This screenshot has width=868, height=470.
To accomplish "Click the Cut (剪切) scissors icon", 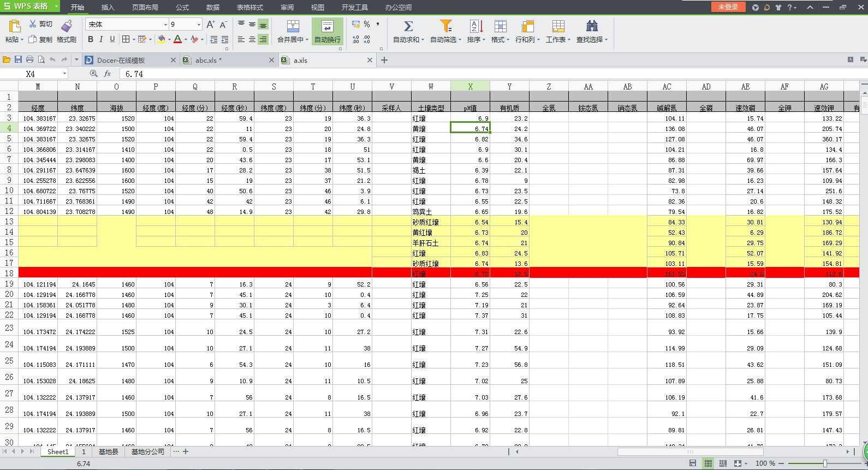I will (33, 24).
